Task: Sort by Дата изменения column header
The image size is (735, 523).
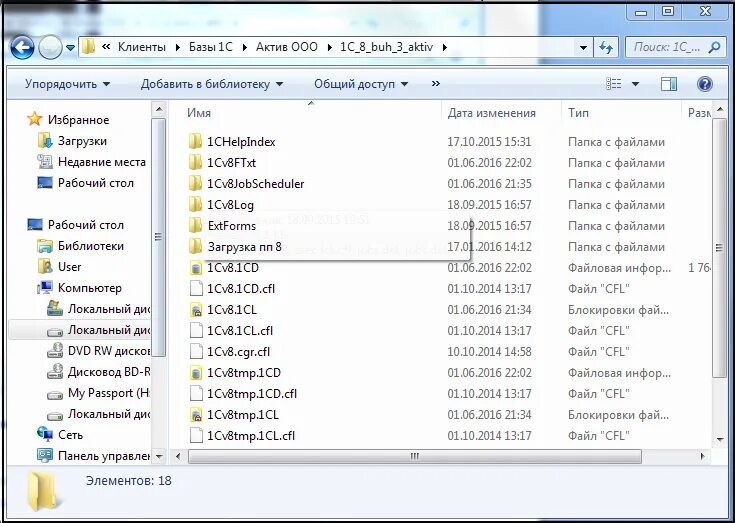Action: (491, 113)
